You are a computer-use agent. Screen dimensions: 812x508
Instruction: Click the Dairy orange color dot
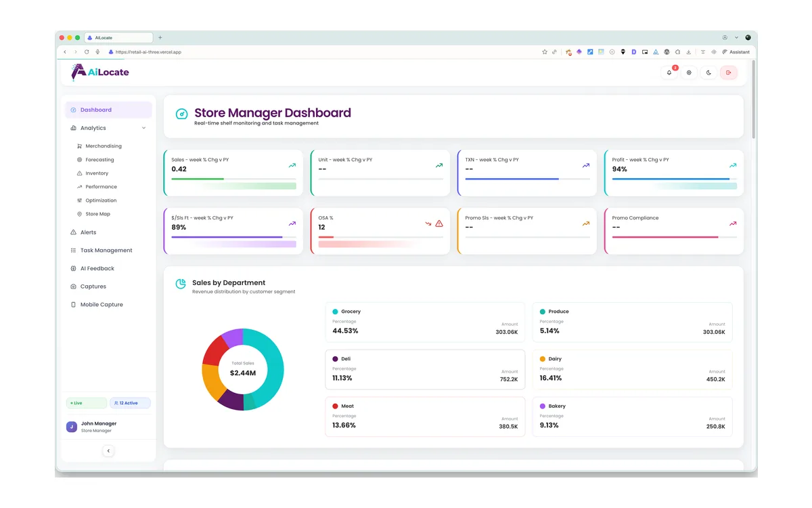[x=543, y=359]
